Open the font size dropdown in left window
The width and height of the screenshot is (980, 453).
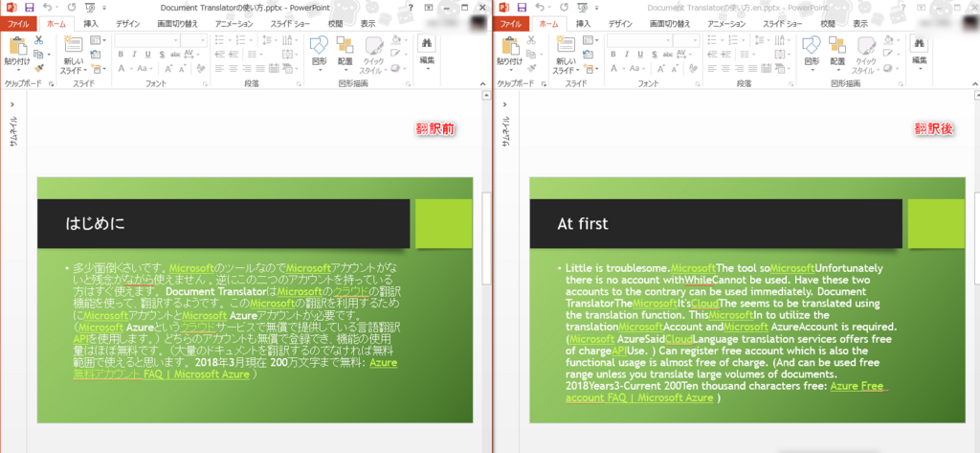(x=202, y=40)
